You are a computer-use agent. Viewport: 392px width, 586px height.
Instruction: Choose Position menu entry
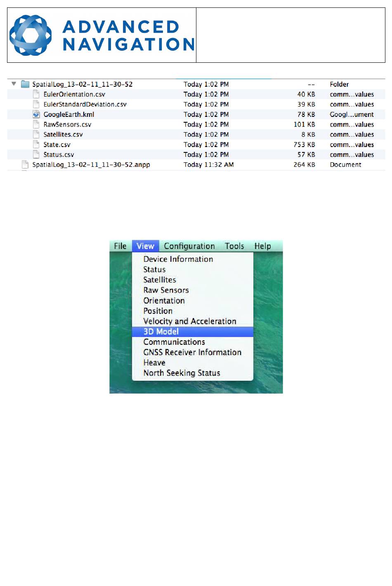click(x=192, y=311)
